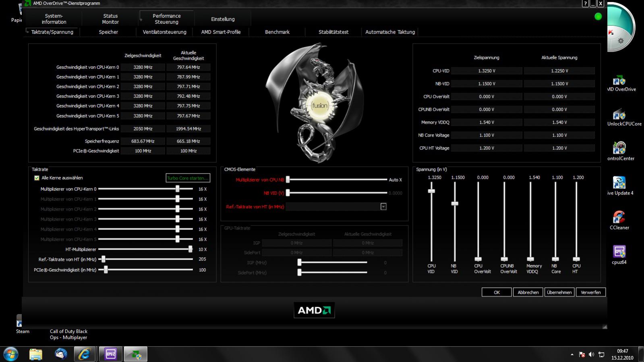This screenshot has height=362, width=644.
Task: Click the Action Center flag icon
Action: point(582,354)
